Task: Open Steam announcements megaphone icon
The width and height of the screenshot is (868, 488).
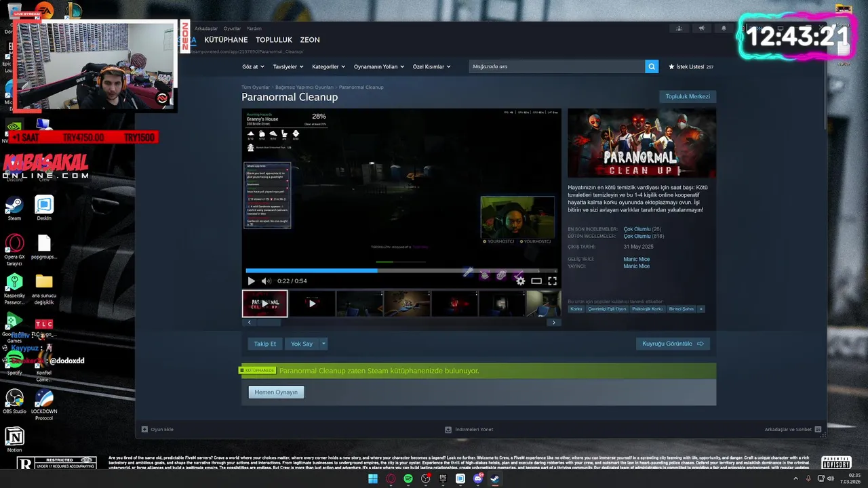Action: pyautogui.click(x=702, y=28)
